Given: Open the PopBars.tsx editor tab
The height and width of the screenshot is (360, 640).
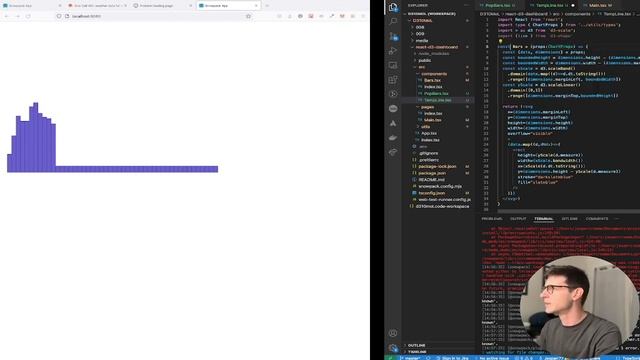Looking at the screenshot, I should 498,6.
